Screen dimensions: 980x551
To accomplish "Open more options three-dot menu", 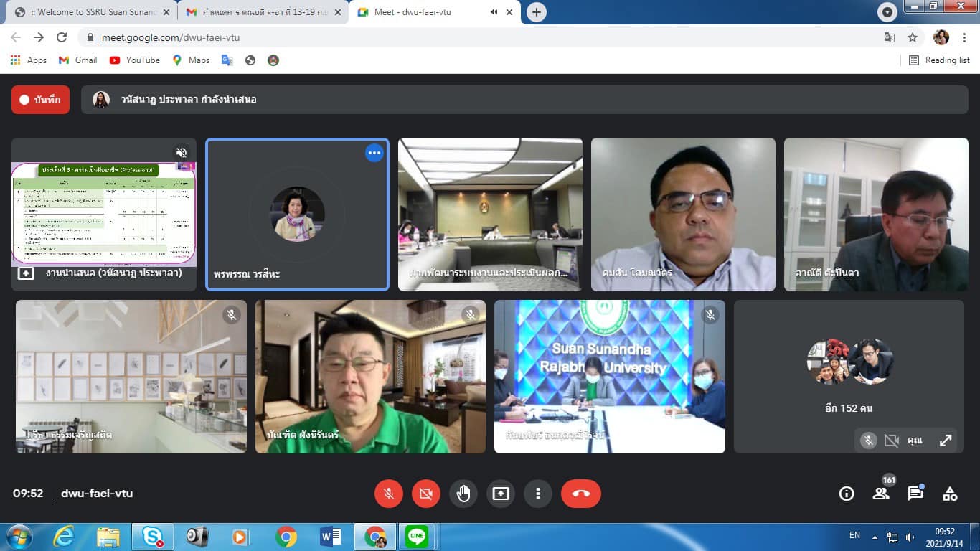I will tap(537, 494).
